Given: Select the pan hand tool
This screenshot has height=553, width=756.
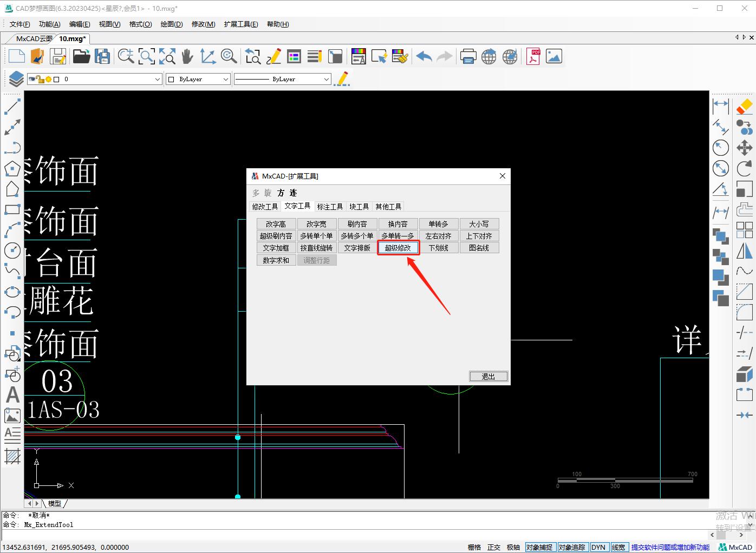Looking at the screenshot, I should point(187,56).
